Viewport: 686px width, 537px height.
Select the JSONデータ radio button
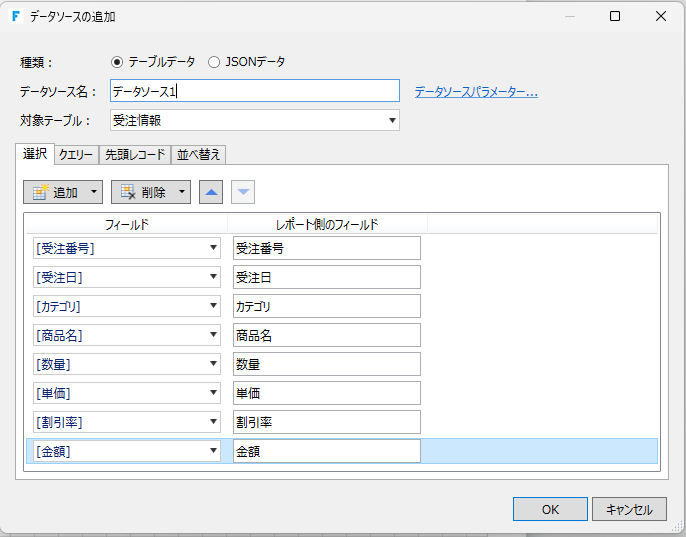point(214,62)
